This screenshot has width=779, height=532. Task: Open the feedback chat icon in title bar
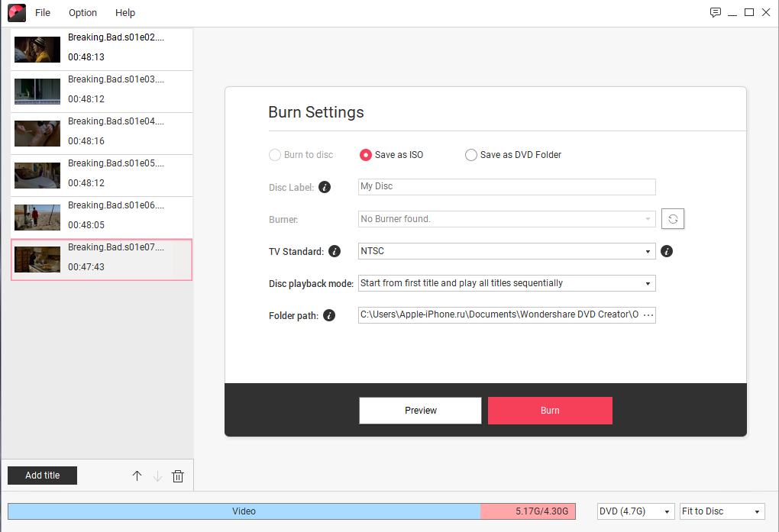716,12
